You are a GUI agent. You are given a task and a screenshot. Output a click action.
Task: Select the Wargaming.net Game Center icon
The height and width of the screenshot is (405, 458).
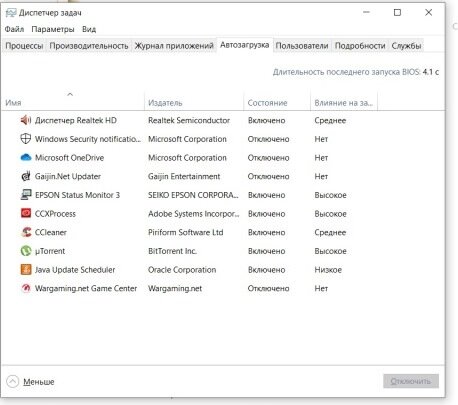26,288
